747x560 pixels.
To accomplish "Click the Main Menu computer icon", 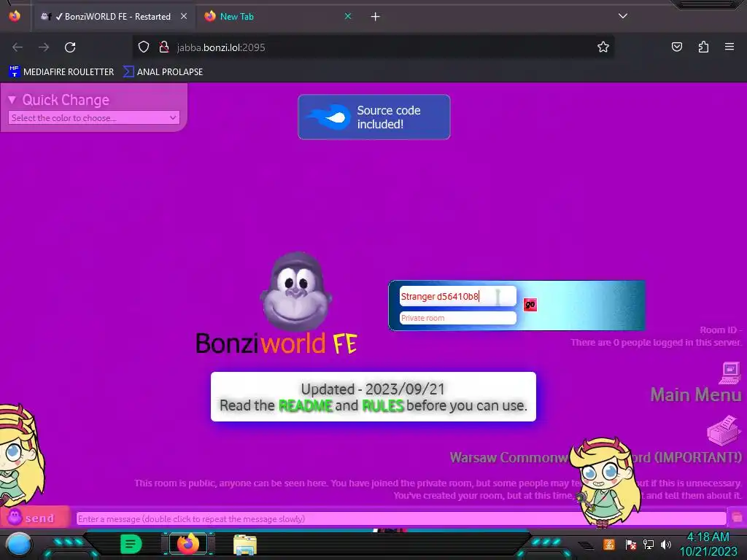I will click(x=729, y=373).
